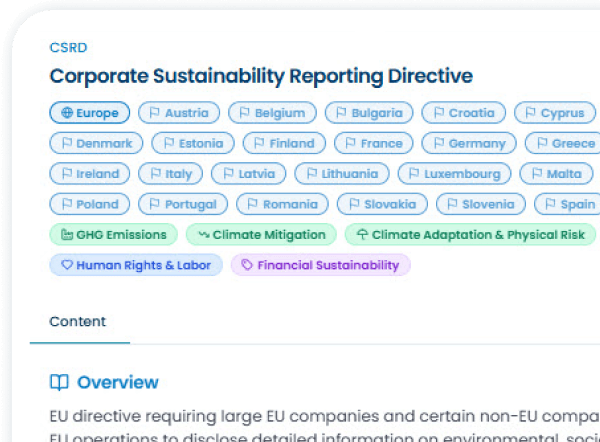
Task: Click the factory icon on GHG Emissions
Action: (x=67, y=234)
